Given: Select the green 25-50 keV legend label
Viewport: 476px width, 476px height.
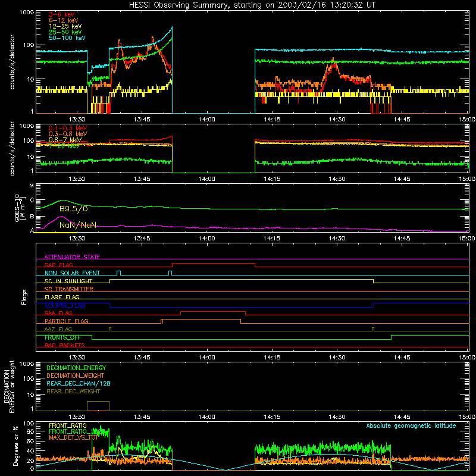Looking at the screenshot, I should tap(65, 32).
